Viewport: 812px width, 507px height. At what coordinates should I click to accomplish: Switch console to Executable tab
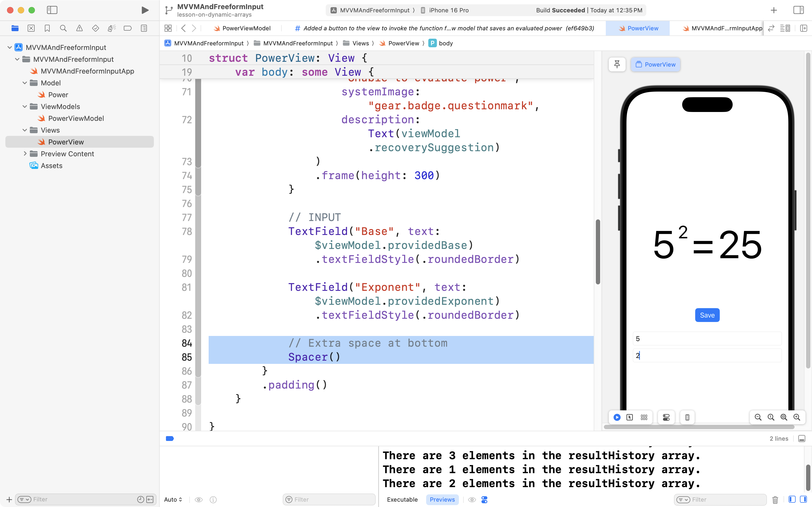(402, 500)
